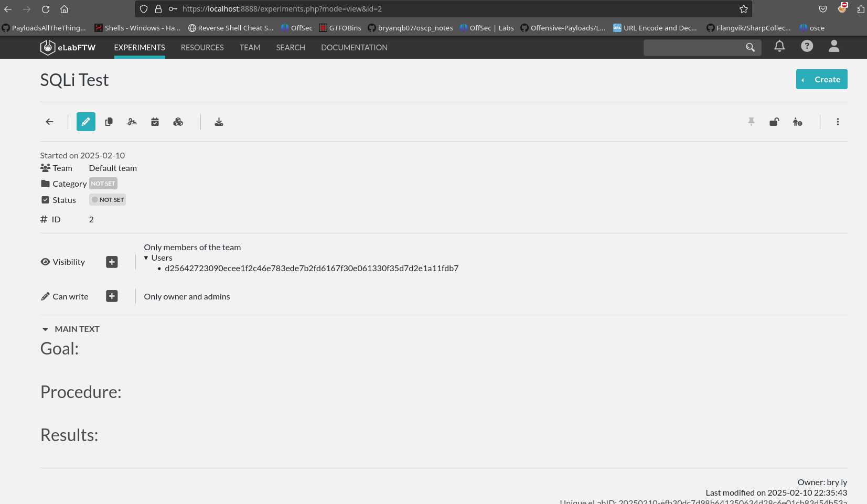
Task: Bookmark this page with the star icon
Action: pyautogui.click(x=743, y=9)
